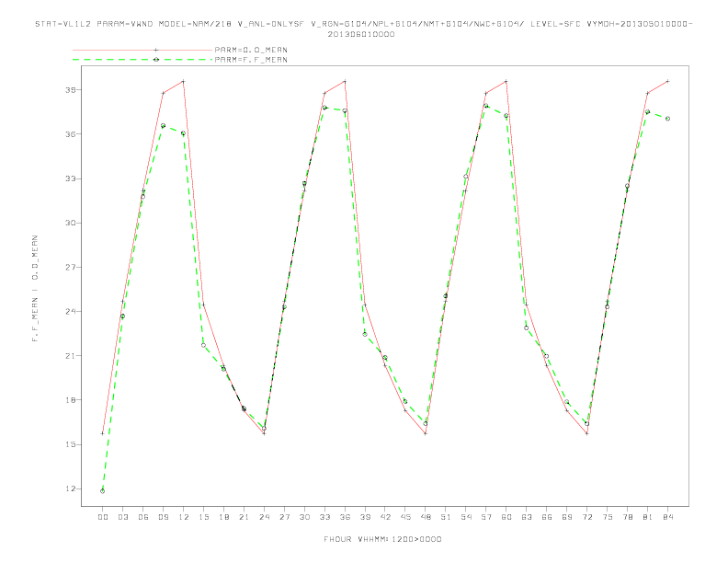728x563 pixels.
Task: Click the chart title line starting with STAT-VL1L2
Action: point(363,24)
